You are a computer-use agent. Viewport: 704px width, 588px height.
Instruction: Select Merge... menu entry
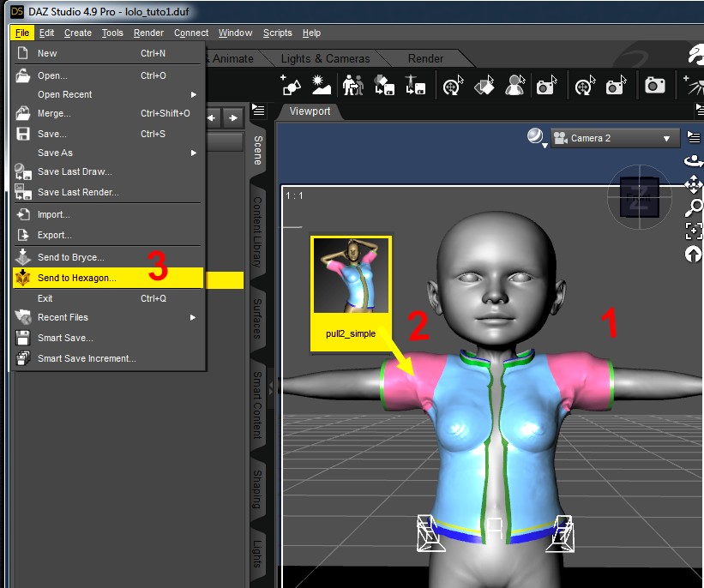[108, 113]
